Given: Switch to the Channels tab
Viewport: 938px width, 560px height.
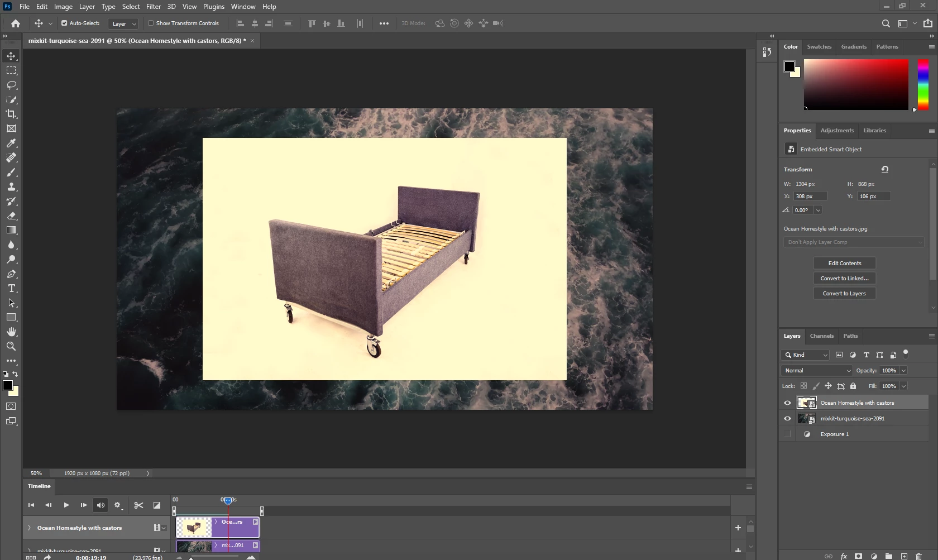Looking at the screenshot, I should (822, 336).
